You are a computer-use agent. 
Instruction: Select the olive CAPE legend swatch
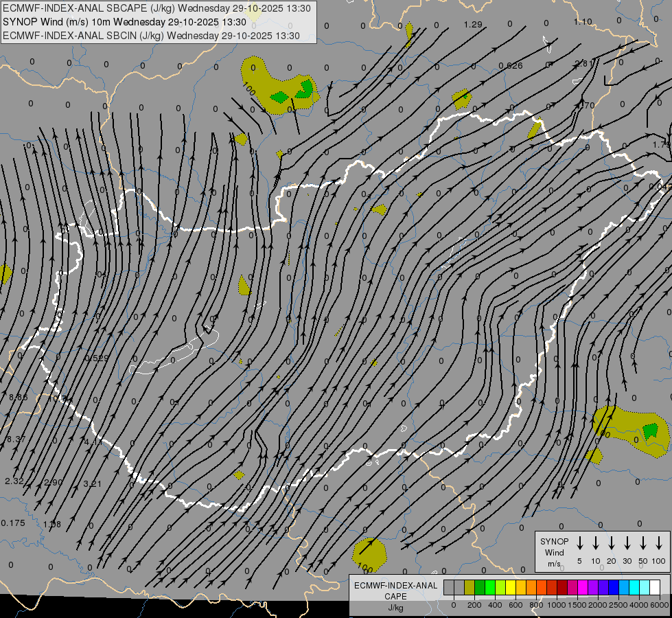point(470,588)
